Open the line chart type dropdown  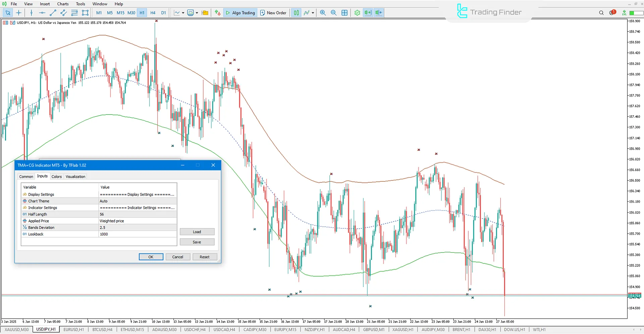click(183, 12)
